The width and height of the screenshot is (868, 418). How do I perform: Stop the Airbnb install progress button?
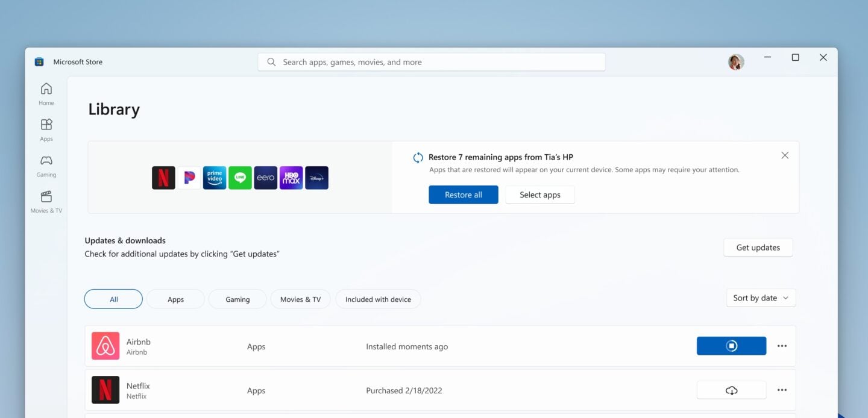pyautogui.click(x=731, y=346)
